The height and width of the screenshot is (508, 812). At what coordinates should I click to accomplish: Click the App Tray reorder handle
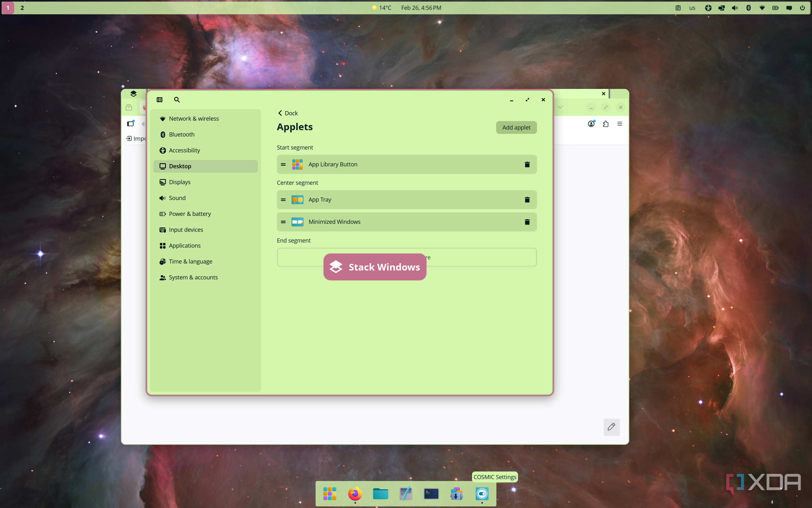[x=283, y=200]
